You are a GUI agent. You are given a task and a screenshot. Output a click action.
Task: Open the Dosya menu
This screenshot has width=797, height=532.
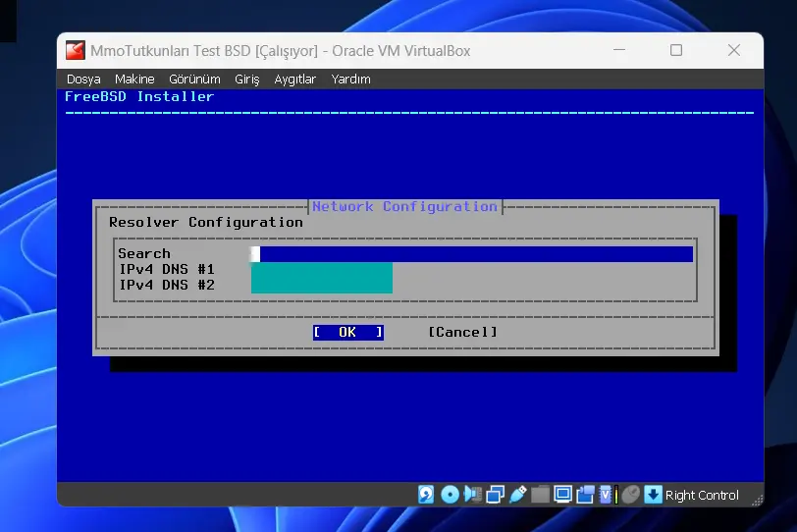pos(83,80)
